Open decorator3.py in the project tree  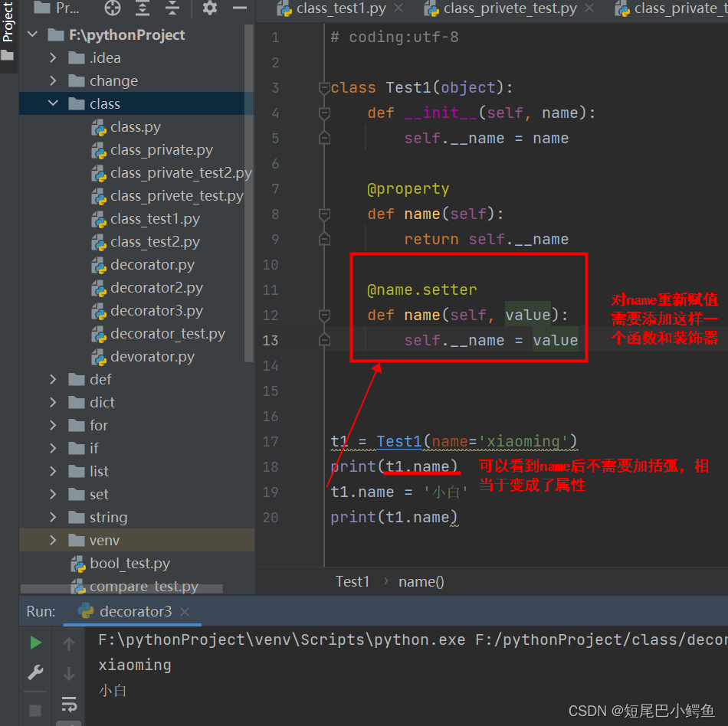click(x=156, y=311)
